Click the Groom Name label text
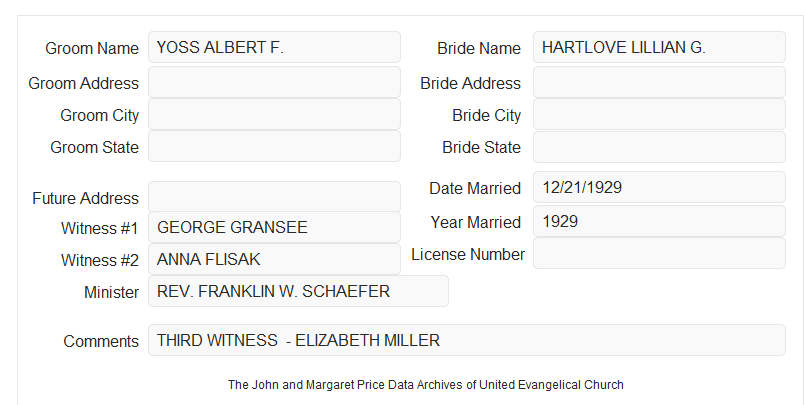 click(x=92, y=48)
